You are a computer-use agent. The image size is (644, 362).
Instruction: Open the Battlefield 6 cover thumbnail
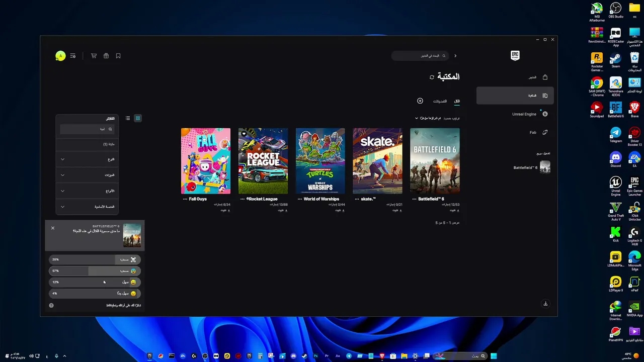pyautogui.click(x=435, y=161)
